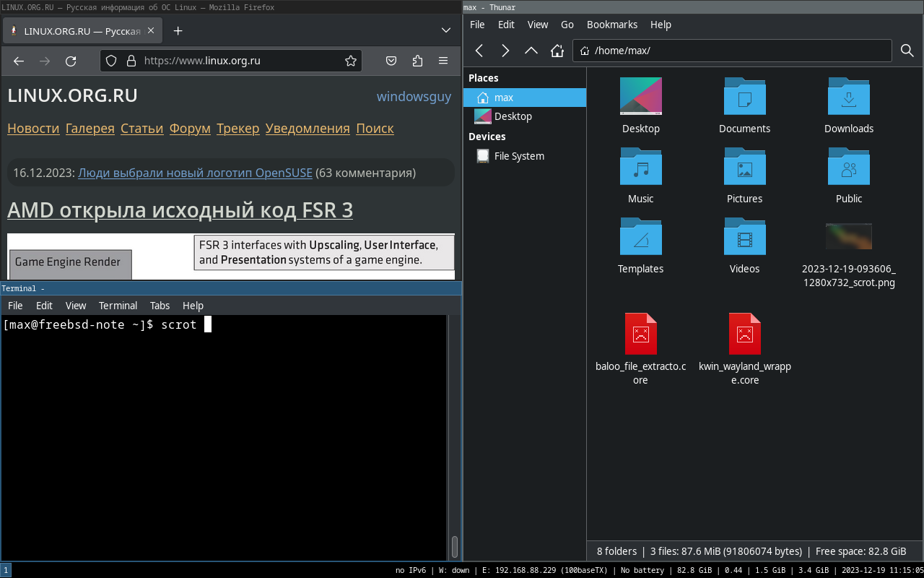The image size is (924, 578).
Task: Click Firefox forward arrow button
Action: point(45,61)
